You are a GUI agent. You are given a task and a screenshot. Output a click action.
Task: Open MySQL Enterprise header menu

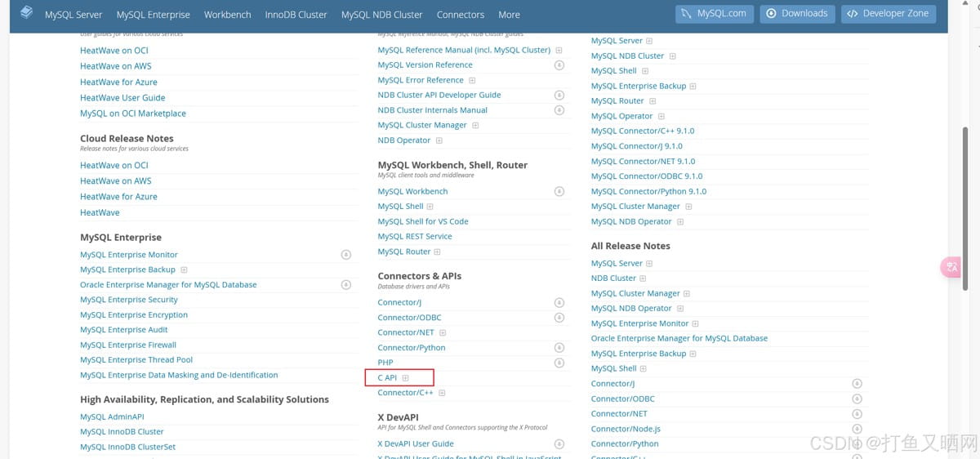click(154, 14)
